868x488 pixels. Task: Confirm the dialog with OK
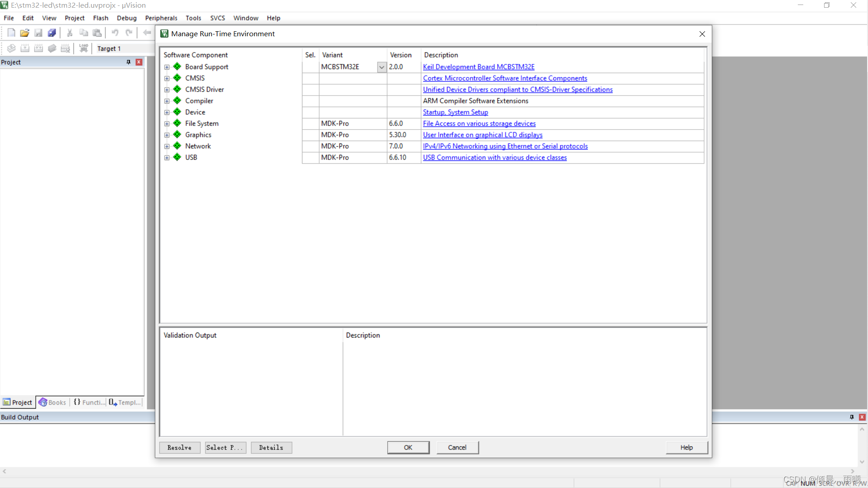[x=408, y=448]
